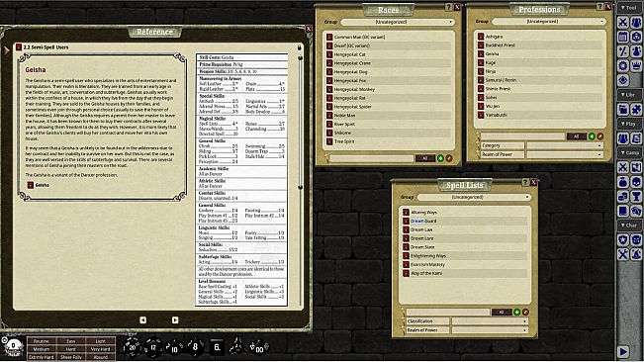Open the treasure bag icon in sidebar

623,182
